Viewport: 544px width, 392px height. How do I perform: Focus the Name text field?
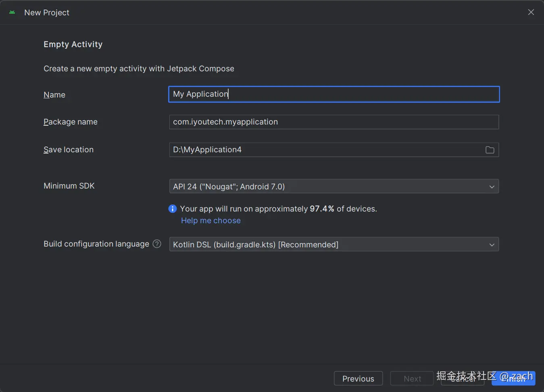(333, 94)
